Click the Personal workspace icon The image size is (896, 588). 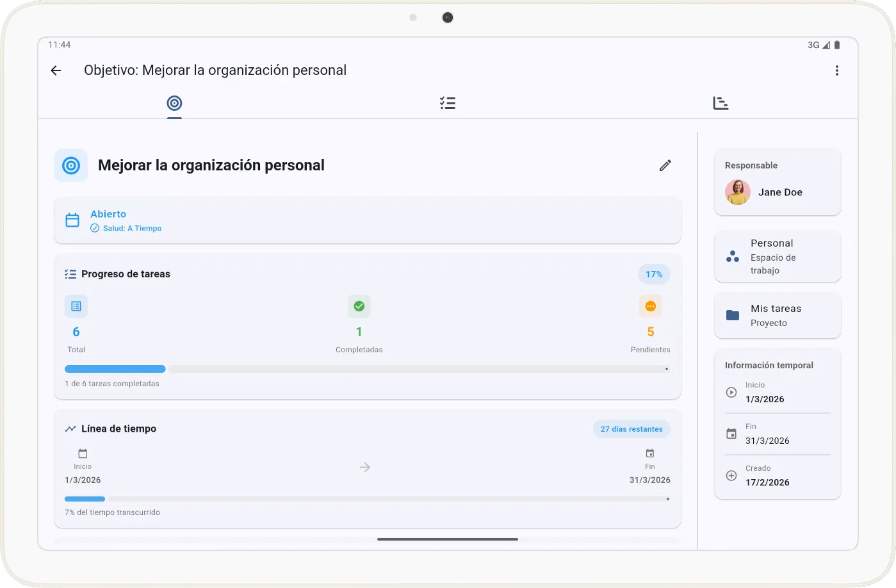click(x=732, y=256)
